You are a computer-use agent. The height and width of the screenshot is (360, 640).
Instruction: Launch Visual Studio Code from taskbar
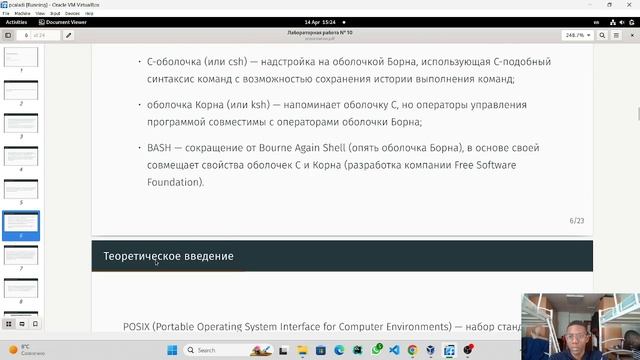coord(394,350)
